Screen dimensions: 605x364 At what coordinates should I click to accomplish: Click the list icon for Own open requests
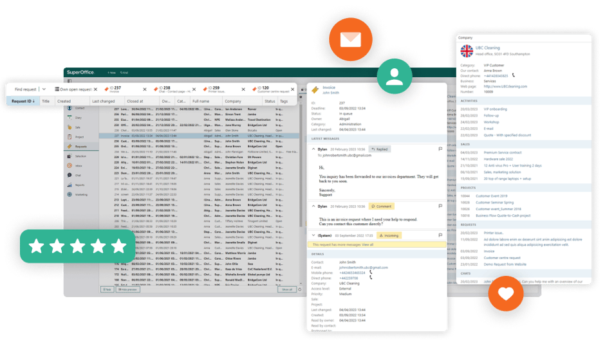coord(57,89)
